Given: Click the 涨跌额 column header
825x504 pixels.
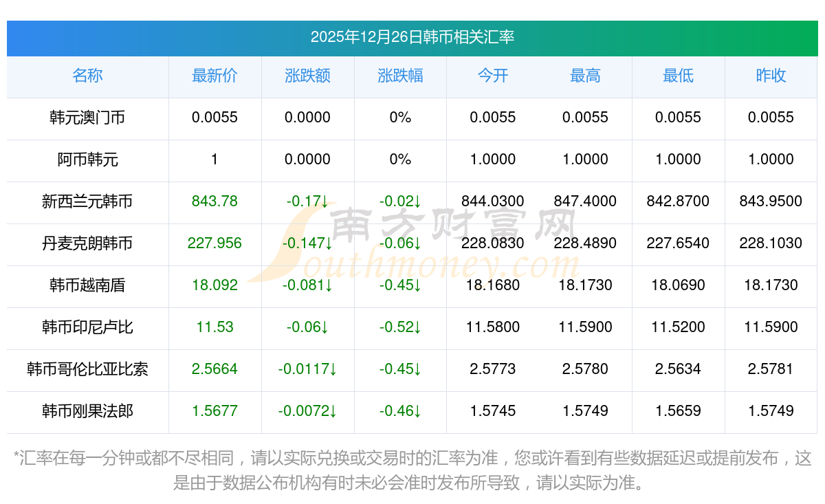Looking at the screenshot, I should tap(307, 76).
